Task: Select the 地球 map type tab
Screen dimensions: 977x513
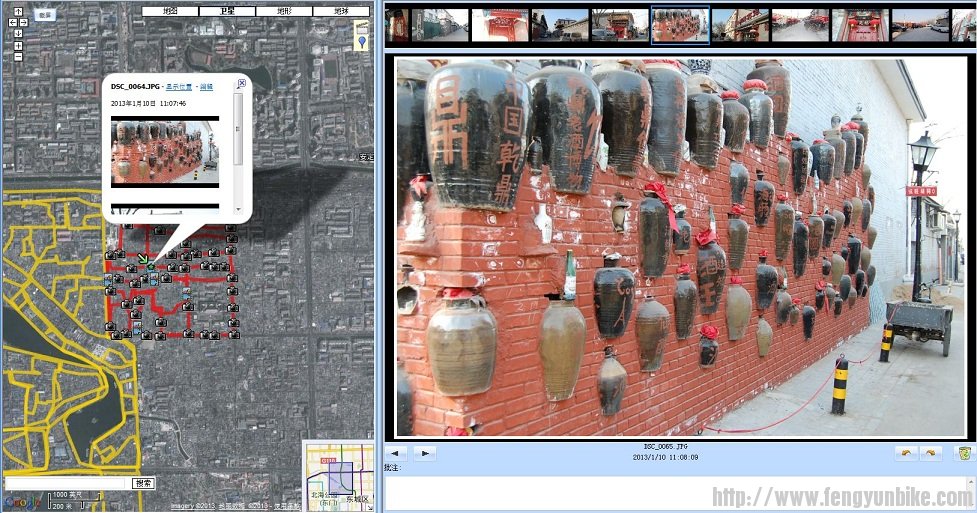Action: click(341, 11)
